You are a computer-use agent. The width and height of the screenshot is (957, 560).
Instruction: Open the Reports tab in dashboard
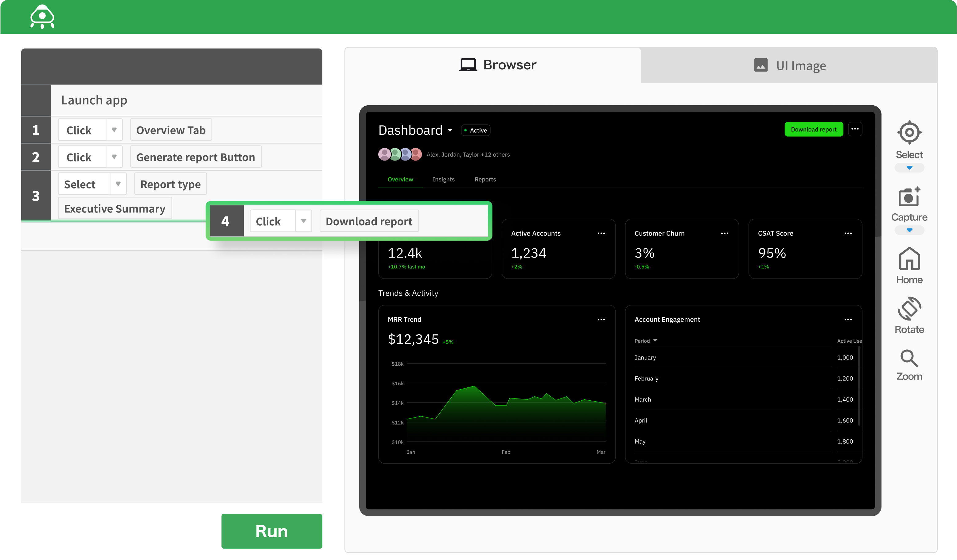tap(485, 180)
